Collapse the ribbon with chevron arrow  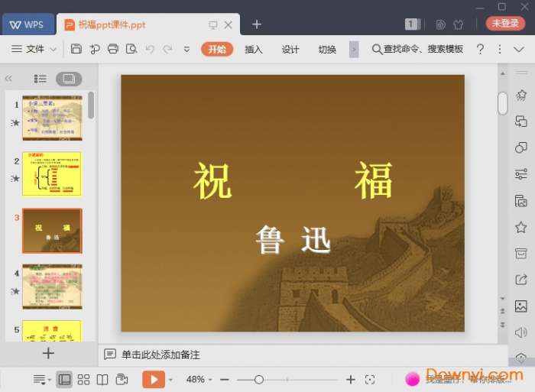[x=519, y=50]
